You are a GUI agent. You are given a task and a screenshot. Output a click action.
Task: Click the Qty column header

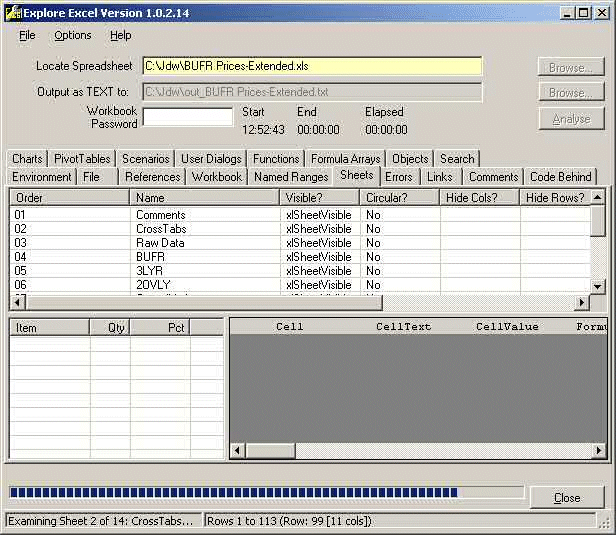click(110, 328)
